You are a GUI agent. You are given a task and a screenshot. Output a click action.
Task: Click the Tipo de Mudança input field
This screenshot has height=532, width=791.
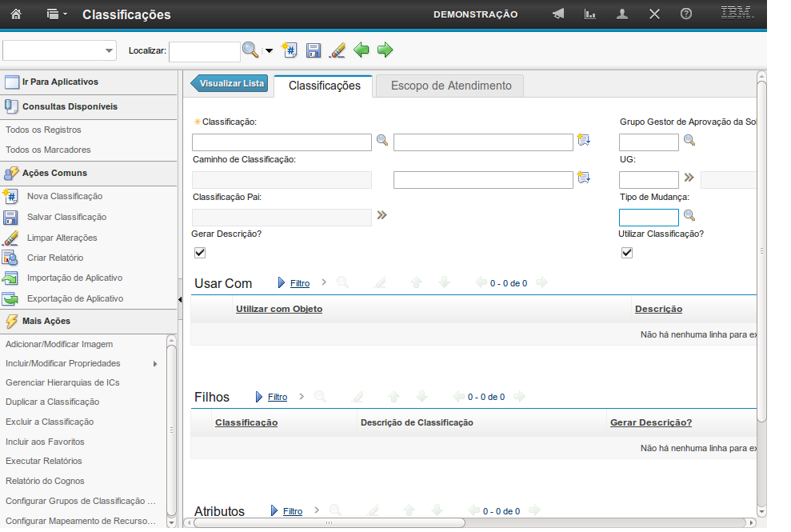coord(649,217)
